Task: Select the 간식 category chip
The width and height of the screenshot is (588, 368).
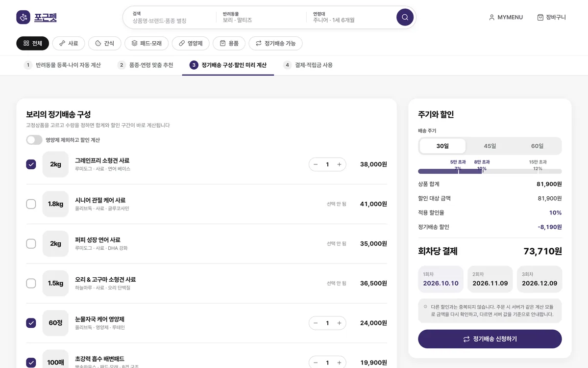Action: [104, 43]
